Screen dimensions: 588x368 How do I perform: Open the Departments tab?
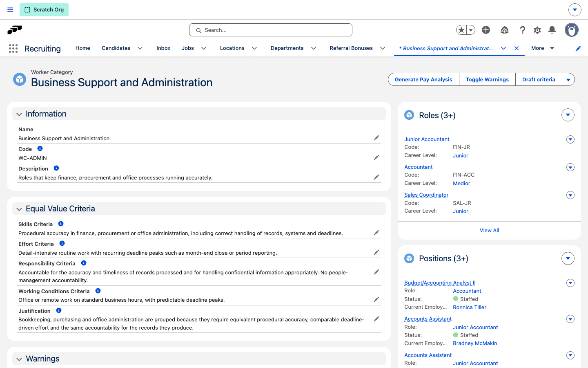(x=287, y=48)
